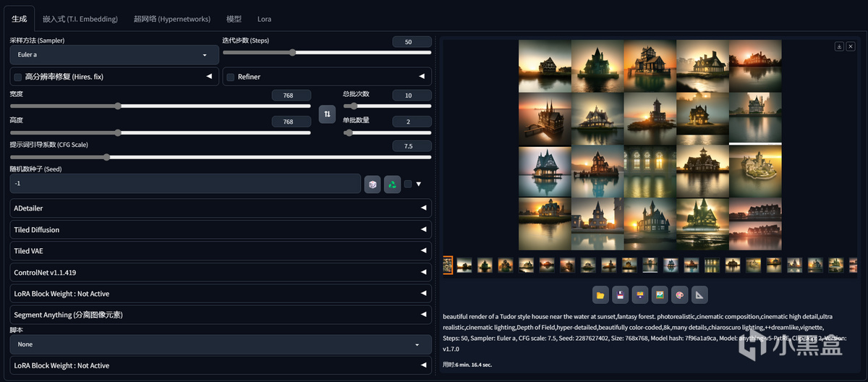This screenshot has height=382, width=868.
Task: Tick the extra seed options checkbox
Action: [408, 184]
